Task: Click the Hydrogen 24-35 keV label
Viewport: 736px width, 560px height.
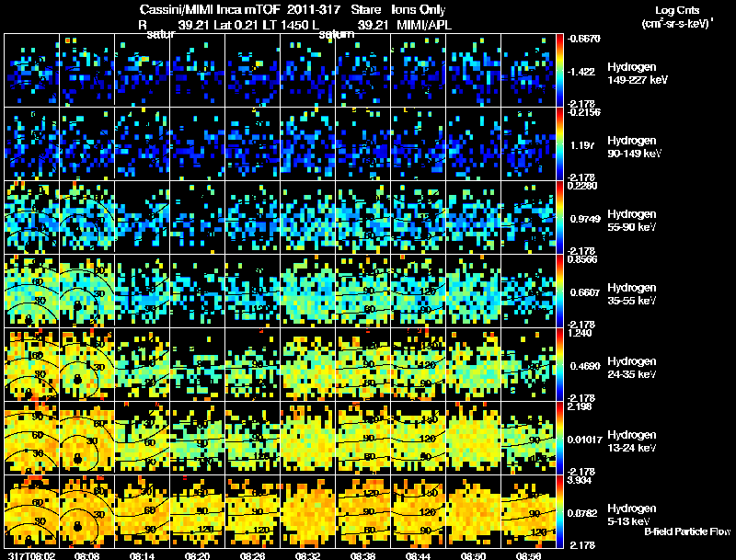Action: coord(632,368)
